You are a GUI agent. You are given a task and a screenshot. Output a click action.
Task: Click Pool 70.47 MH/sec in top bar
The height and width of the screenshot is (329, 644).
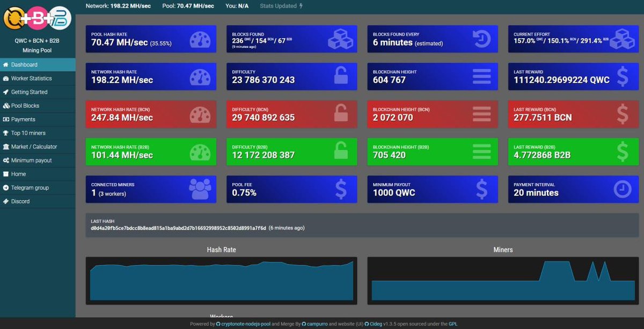188,6
